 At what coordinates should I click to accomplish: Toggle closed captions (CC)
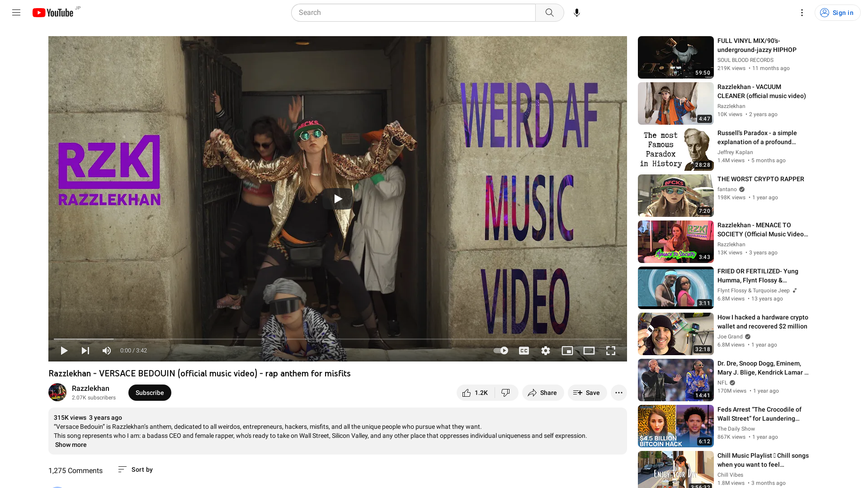coord(524,351)
